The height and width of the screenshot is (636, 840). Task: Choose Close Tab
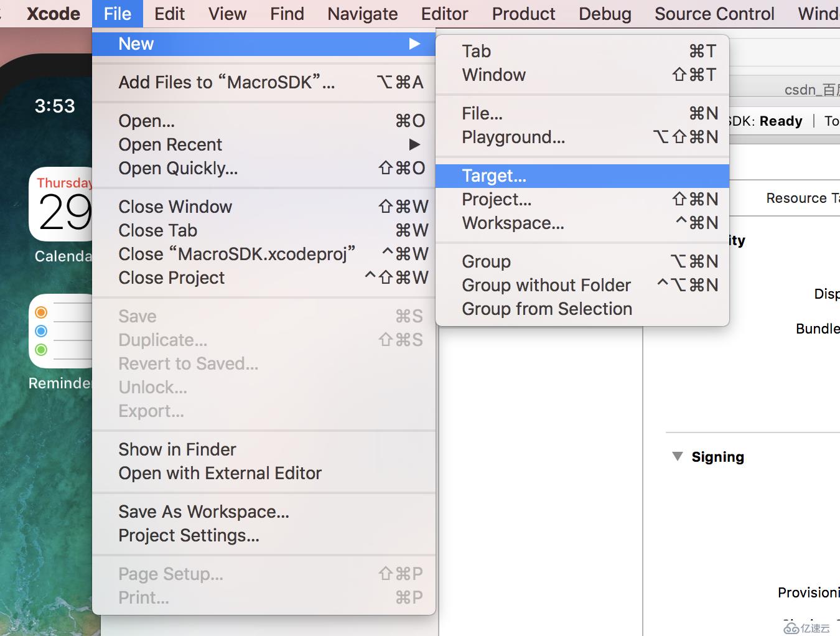[264, 230]
